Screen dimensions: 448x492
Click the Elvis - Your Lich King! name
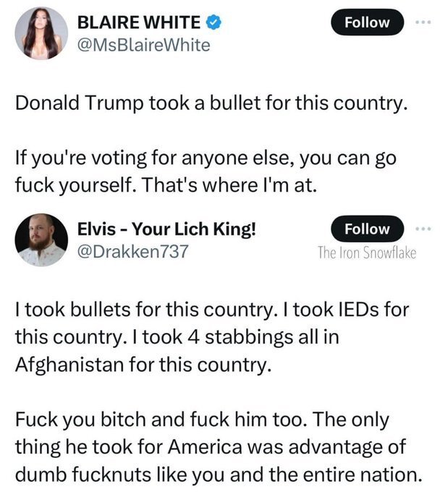point(166,229)
